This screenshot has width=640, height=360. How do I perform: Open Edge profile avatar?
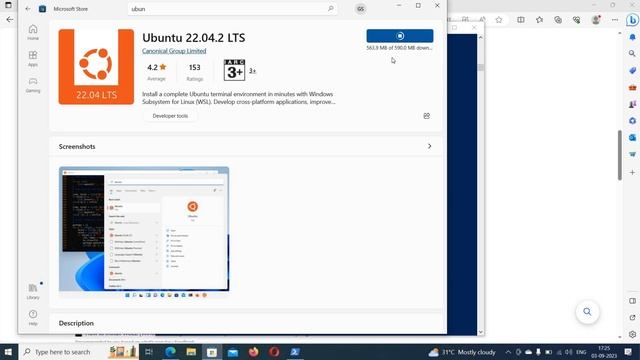click(x=596, y=20)
